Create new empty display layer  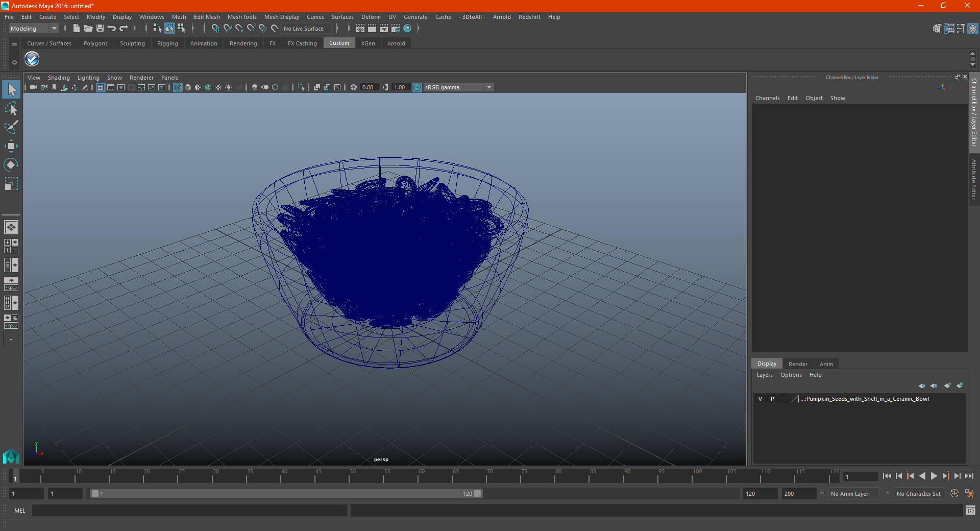click(947, 385)
